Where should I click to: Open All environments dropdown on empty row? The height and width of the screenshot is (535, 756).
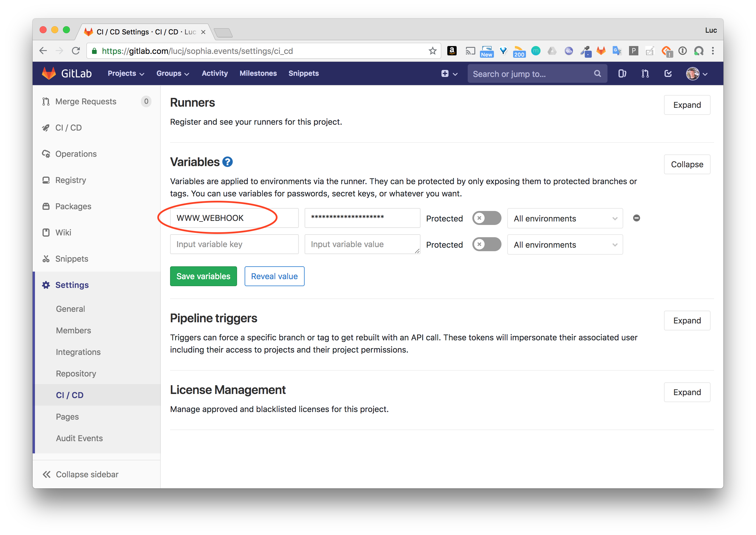pos(565,245)
